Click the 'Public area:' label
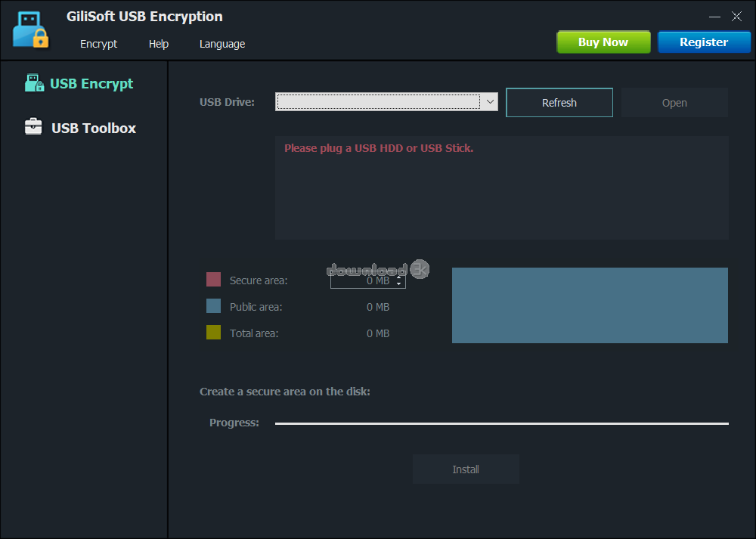Viewport: 756px width, 539px height. 256,307
